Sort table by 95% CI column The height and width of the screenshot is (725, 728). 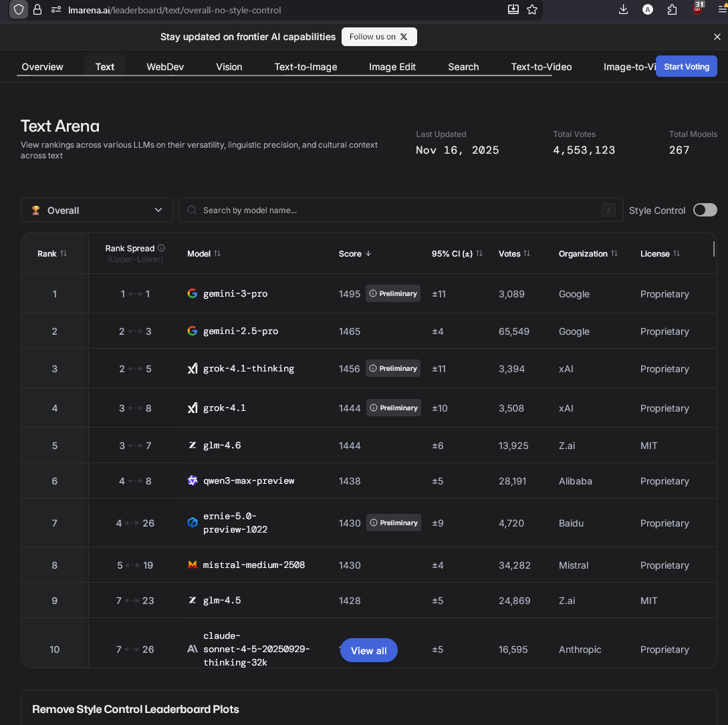(457, 253)
